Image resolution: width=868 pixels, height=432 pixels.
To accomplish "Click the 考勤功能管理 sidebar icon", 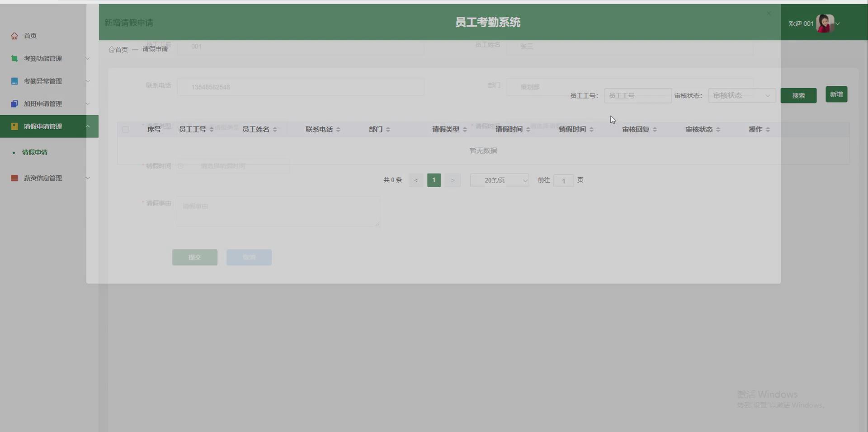I will [14, 58].
